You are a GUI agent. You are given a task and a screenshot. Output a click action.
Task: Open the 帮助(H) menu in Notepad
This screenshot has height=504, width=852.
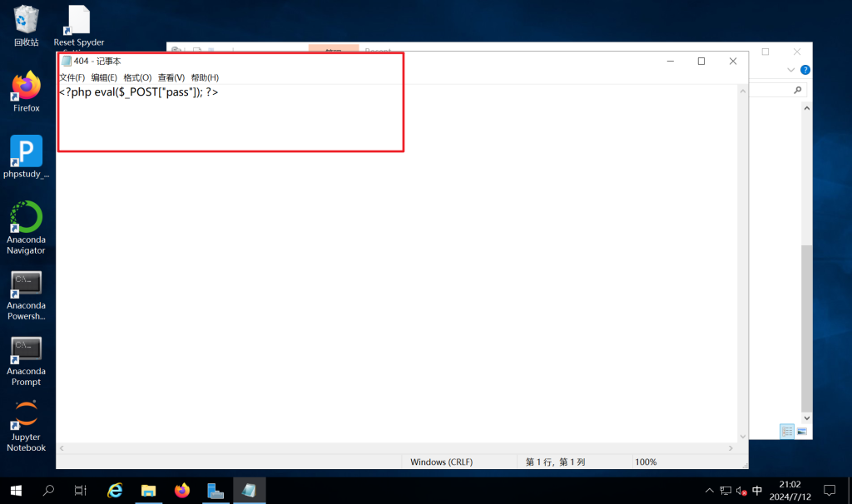(x=205, y=77)
